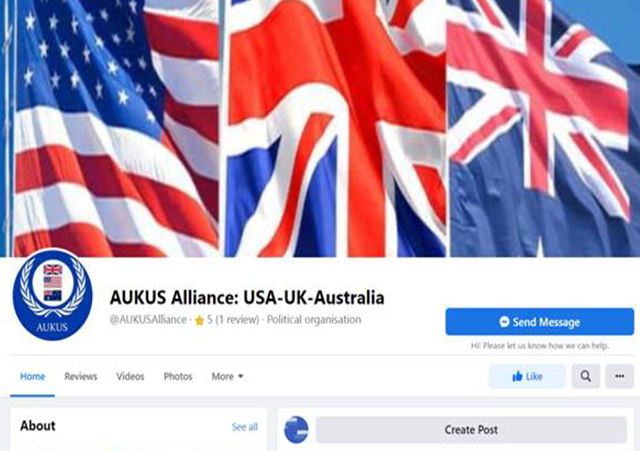Click the small avatar beside Create Post

click(x=296, y=430)
